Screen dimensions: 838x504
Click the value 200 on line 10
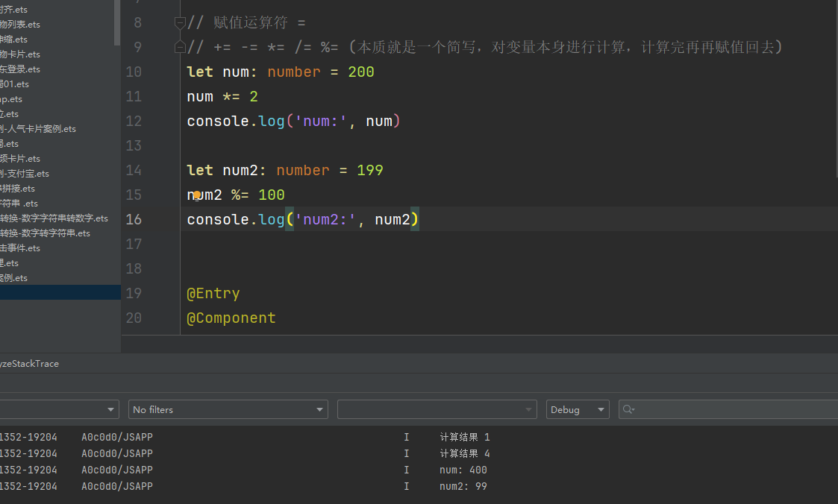click(x=360, y=72)
